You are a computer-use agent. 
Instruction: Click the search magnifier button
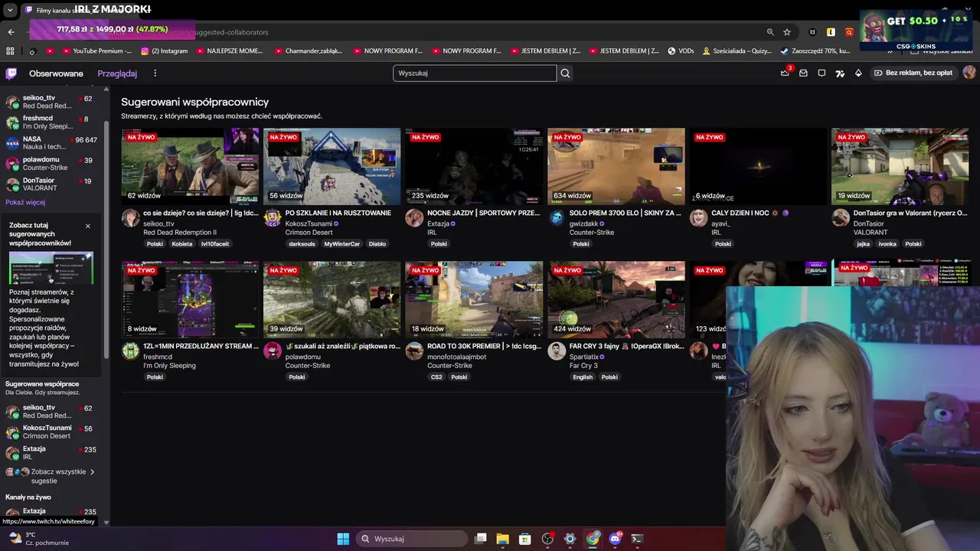point(565,73)
